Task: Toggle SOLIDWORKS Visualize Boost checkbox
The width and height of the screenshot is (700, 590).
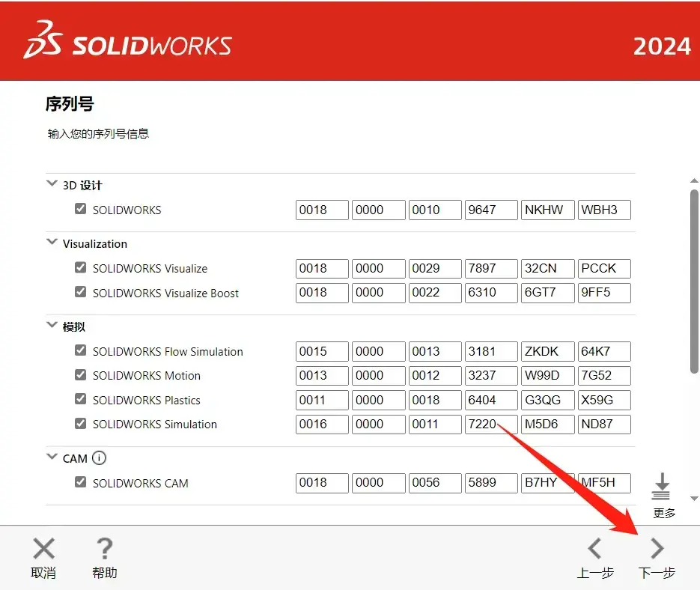Action: pyautogui.click(x=80, y=292)
